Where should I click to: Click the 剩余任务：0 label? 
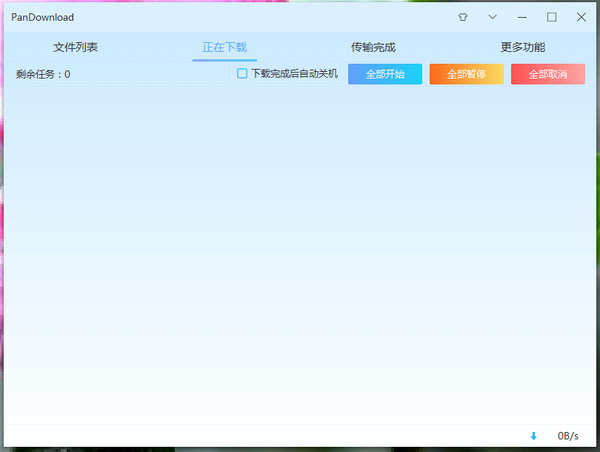tap(43, 74)
